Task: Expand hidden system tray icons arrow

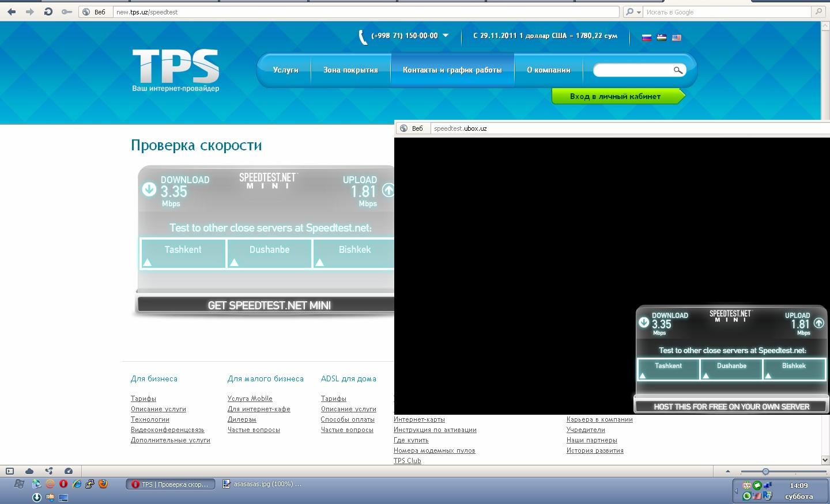Action: click(x=736, y=491)
